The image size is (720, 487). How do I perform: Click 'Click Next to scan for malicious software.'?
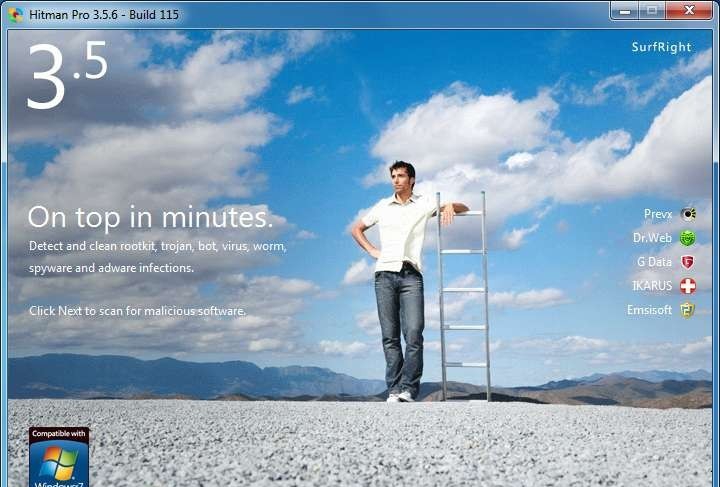(137, 311)
